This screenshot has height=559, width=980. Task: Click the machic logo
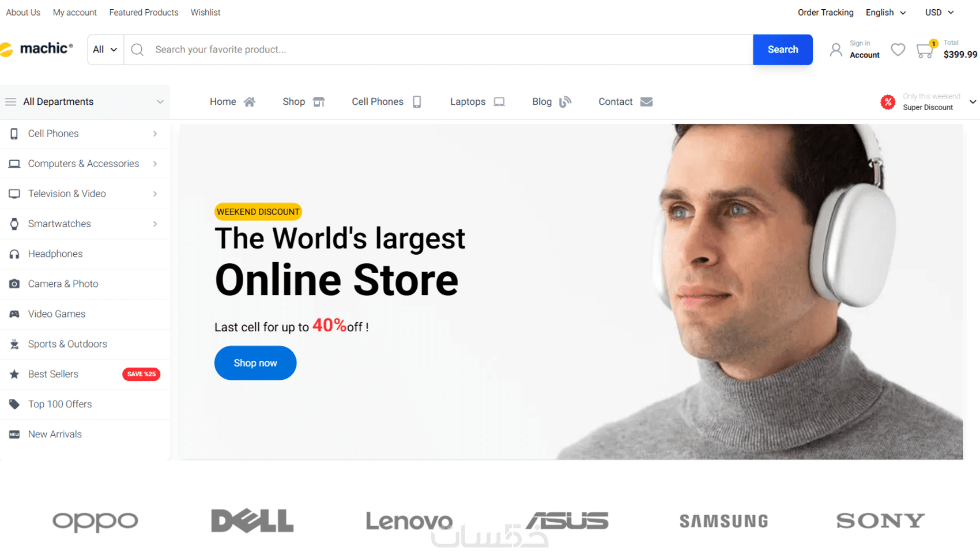pyautogui.click(x=37, y=49)
